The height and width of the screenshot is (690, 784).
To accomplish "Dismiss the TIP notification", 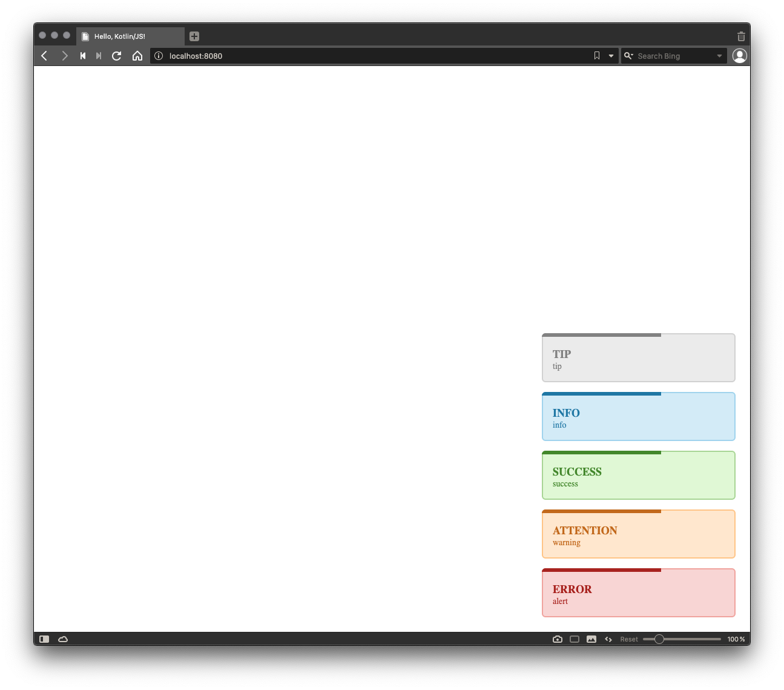I will [x=639, y=357].
